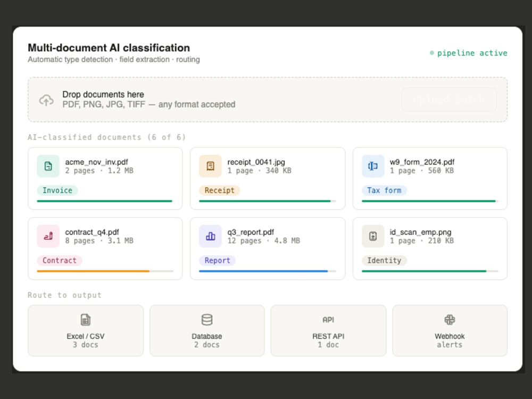The height and width of the screenshot is (399, 532).
Task: Click the Tax form label badge
Action: coord(384,190)
